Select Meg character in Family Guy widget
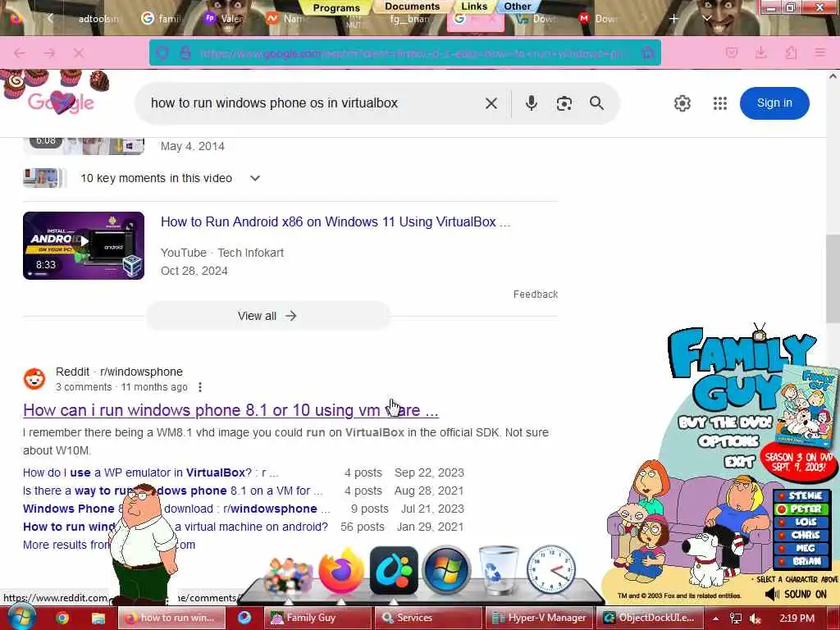840x630 pixels. coord(801,548)
